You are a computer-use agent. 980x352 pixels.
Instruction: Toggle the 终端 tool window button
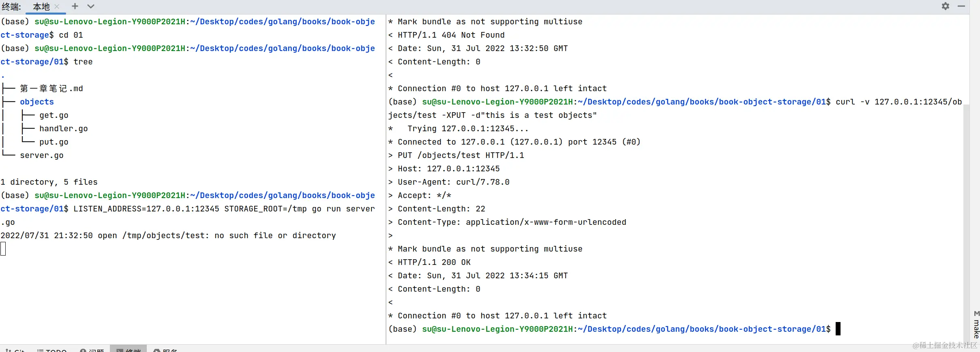click(129, 350)
